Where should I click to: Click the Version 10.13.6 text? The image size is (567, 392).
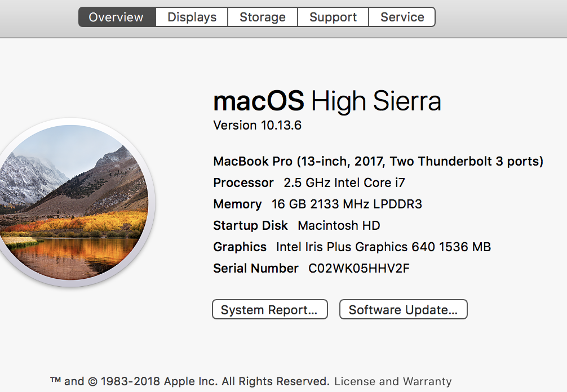[x=257, y=125]
